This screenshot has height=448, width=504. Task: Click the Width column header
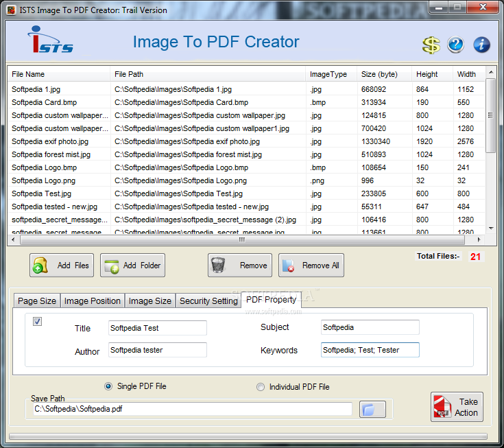[x=468, y=74]
